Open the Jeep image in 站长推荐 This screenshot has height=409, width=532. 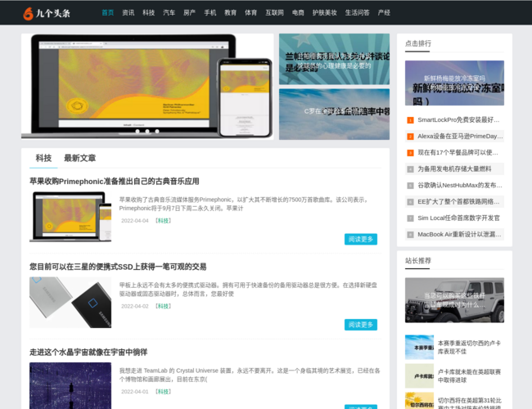454,300
